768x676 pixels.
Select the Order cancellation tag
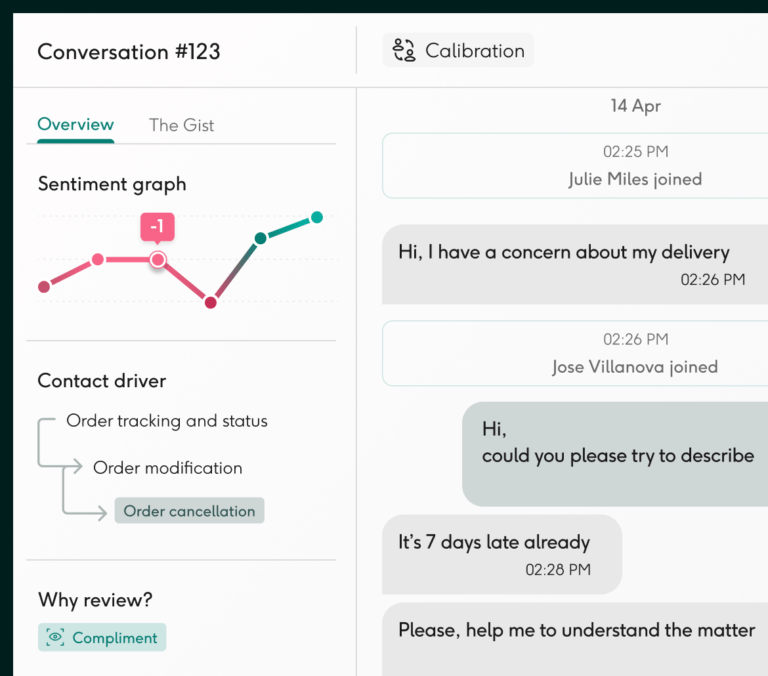[x=189, y=511]
